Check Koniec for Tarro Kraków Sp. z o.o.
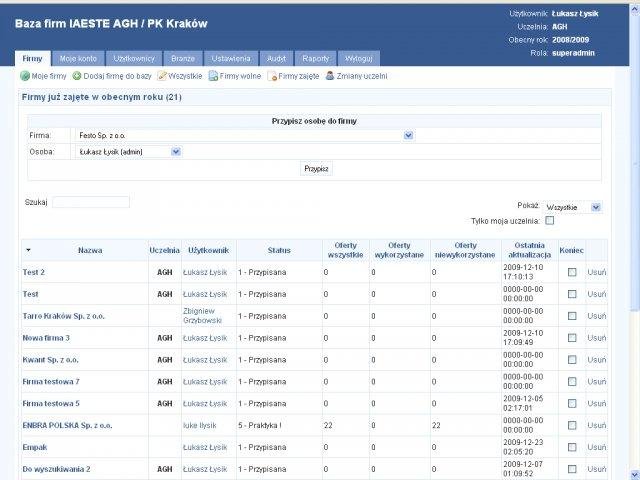Image resolution: width=640 pixels, height=480 pixels. [x=572, y=316]
